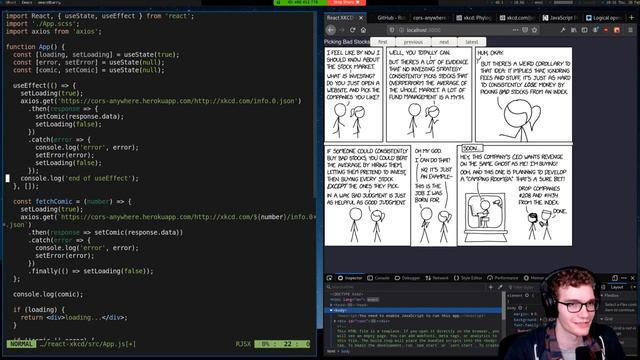This screenshot has width=640, height=360.
Task: Close the developer tools panel
Action: pos(633,278)
